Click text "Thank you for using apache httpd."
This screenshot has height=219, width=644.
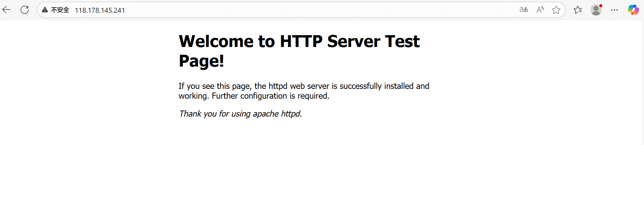240,114
